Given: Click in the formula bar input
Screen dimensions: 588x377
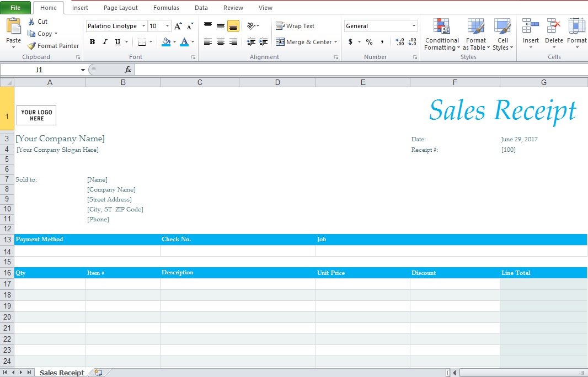Looking at the screenshot, I should (361, 70).
